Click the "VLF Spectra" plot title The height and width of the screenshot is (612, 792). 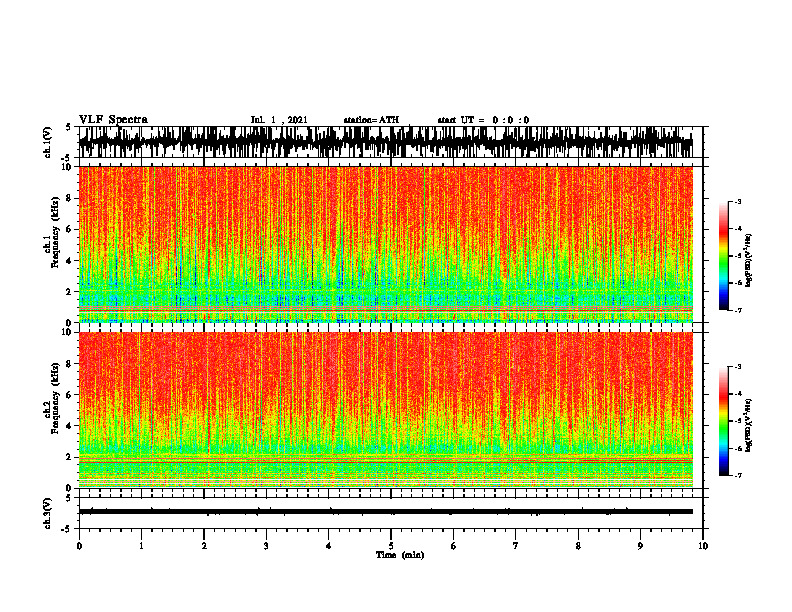pyautogui.click(x=113, y=120)
